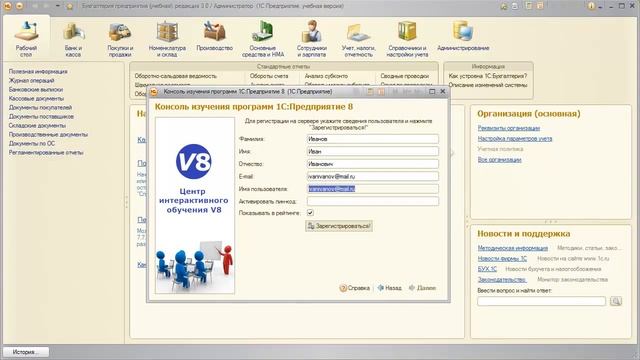Click into the Имя input field
Image resolution: width=640 pixels, height=360 pixels.
coord(373,151)
